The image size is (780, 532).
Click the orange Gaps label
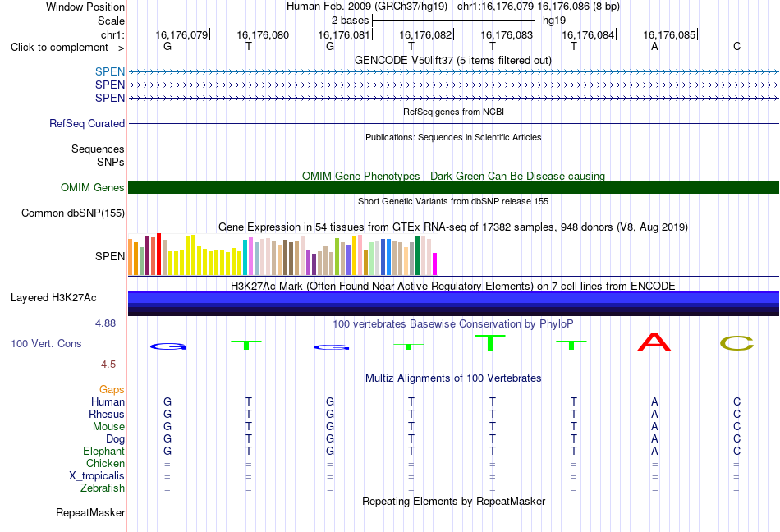(112, 389)
